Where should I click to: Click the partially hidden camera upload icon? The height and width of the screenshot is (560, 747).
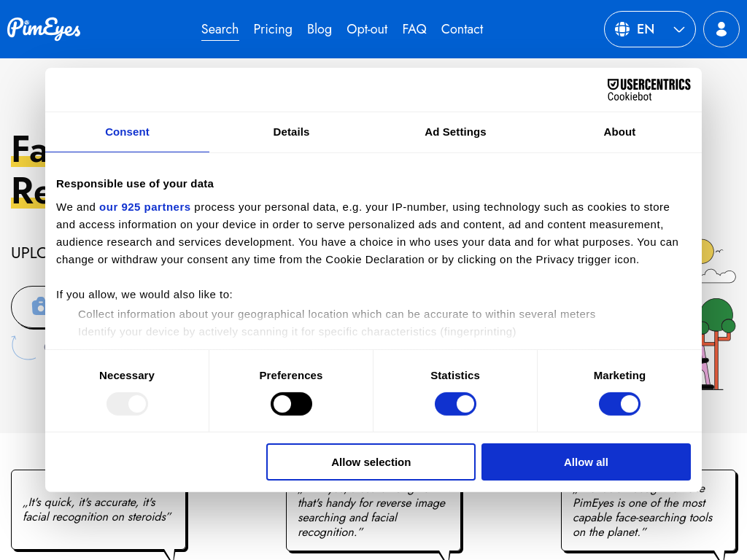pos(38,306)
